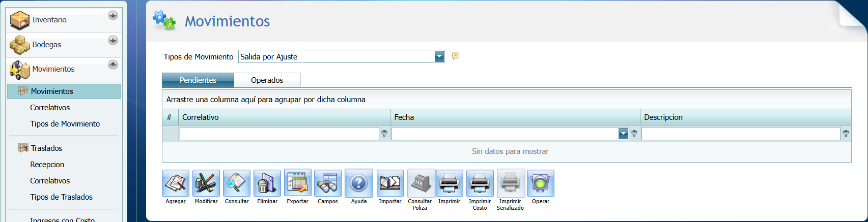
Task: Click the Consultar Poliza icon
Action: pyautogui.click(x=421, y=183)
